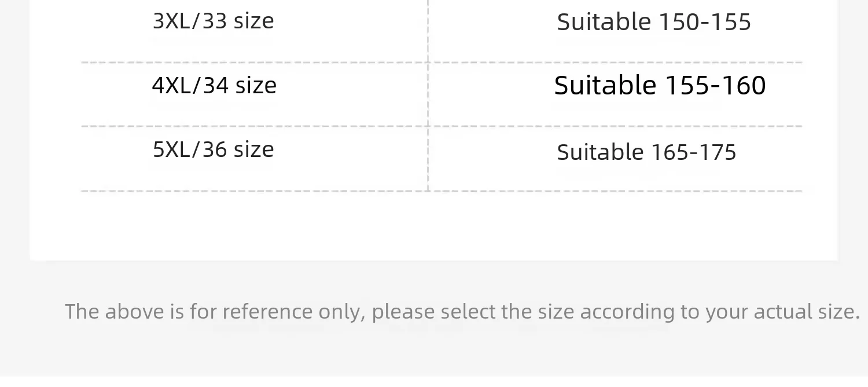Select the "4XL/34 size" row label

(x=214, y=86)
